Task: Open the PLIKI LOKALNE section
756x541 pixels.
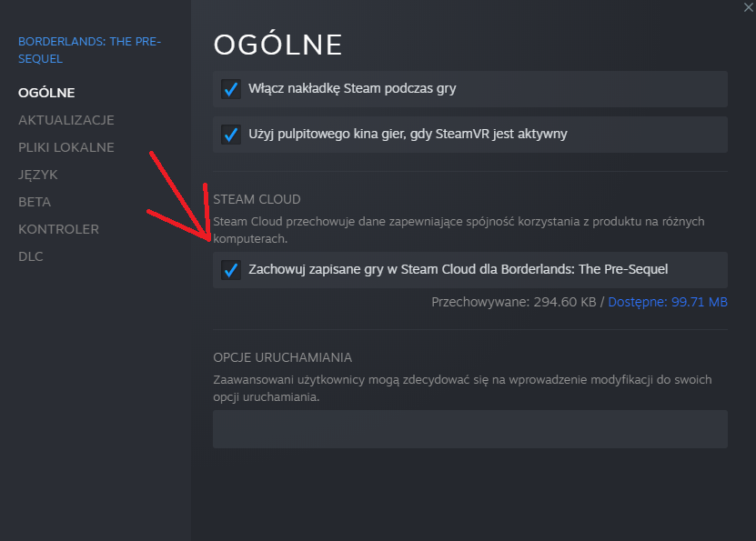Action: 66,147
